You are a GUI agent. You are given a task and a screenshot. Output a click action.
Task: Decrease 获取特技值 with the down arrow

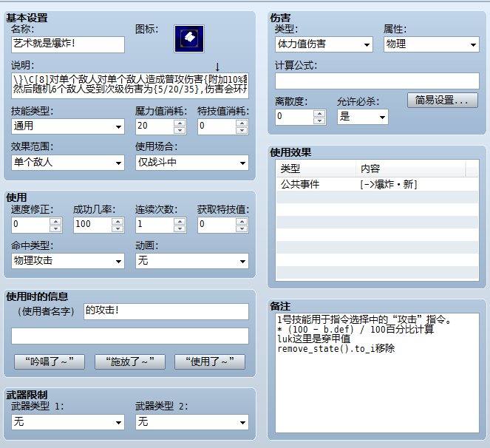[x=242, y=228]
